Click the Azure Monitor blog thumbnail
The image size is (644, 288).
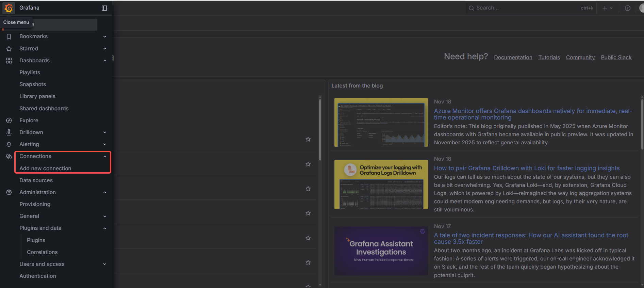pos(381,123)
